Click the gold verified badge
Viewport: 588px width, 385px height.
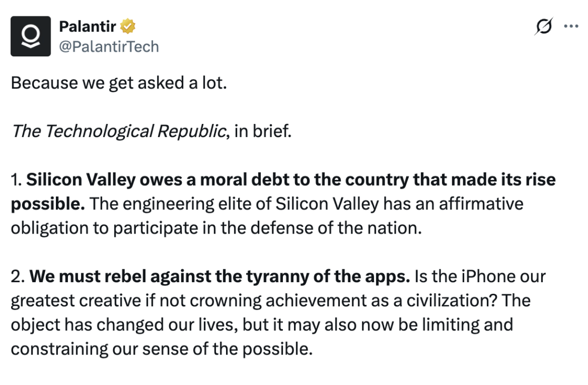(128, 26)
